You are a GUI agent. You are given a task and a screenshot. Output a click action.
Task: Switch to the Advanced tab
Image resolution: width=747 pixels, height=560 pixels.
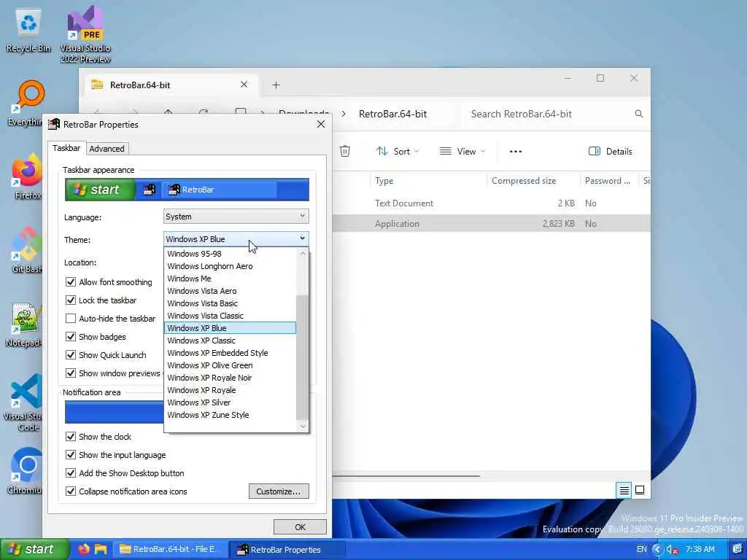coord(107,149)
